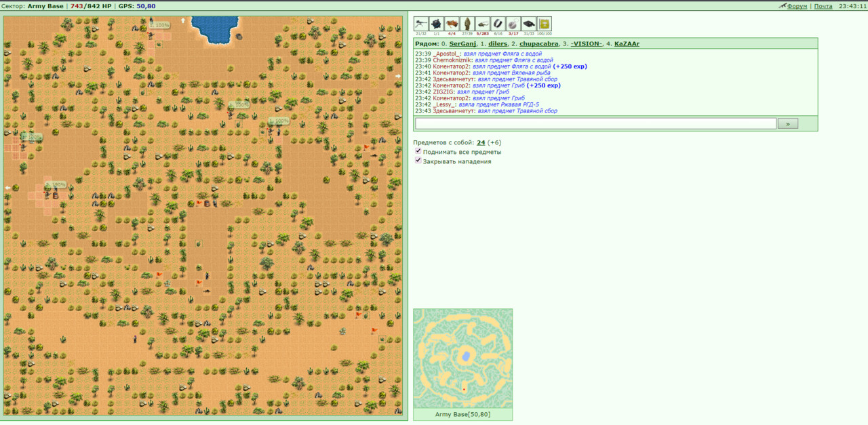Open nearby player SerGanj
The image size is (868, 425).
[x=462, y=43]
